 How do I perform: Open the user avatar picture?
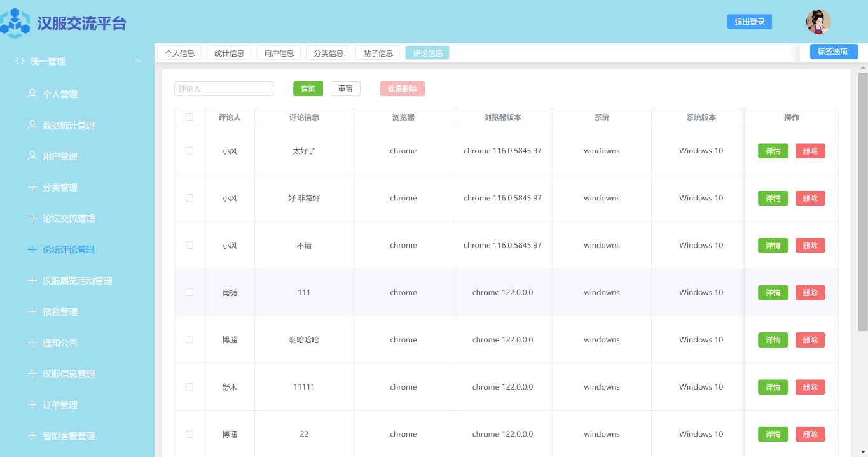818,22
